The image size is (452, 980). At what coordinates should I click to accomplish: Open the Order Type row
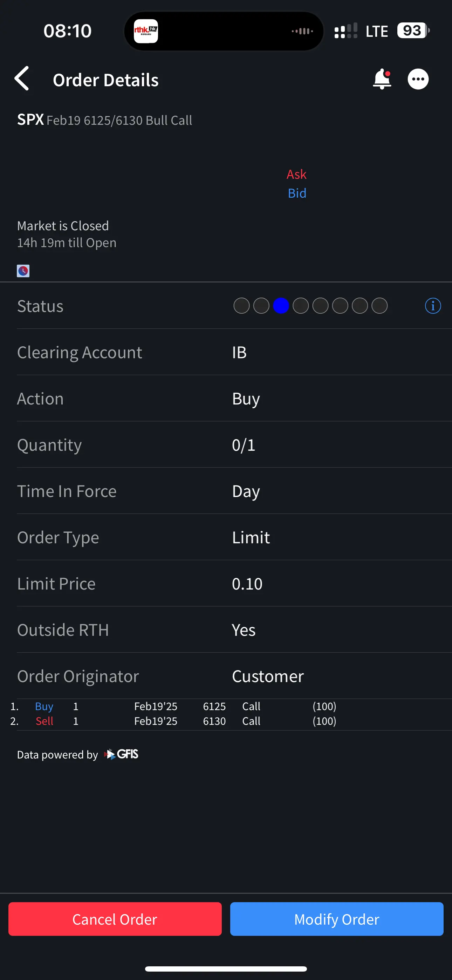click(234, 537)
